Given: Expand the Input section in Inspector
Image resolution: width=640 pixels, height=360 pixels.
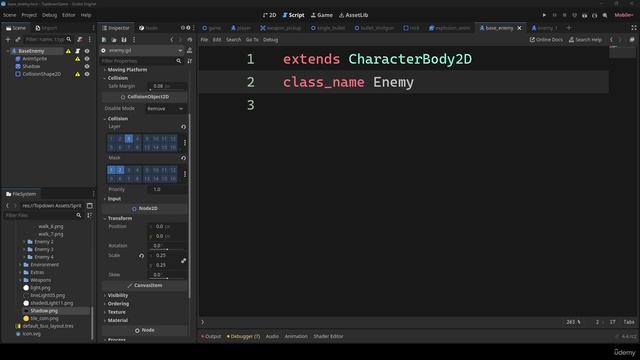Looking at the screenshot, I should (113, 199).
